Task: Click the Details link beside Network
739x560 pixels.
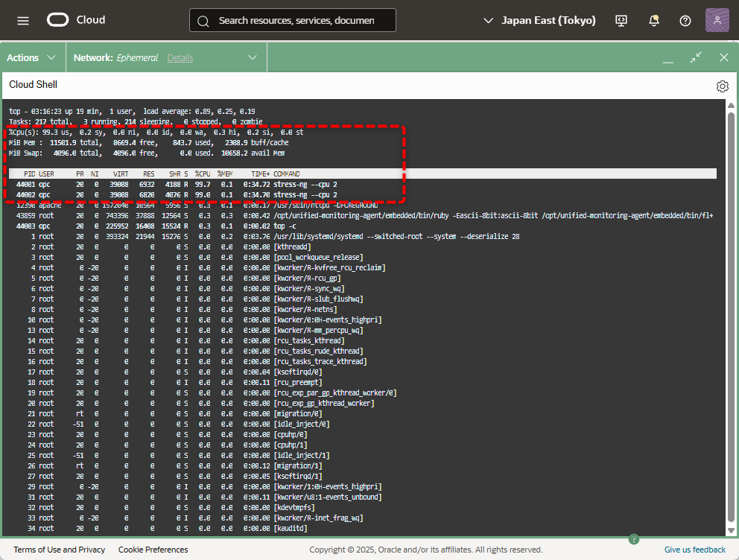Action: tap(180, 57)
